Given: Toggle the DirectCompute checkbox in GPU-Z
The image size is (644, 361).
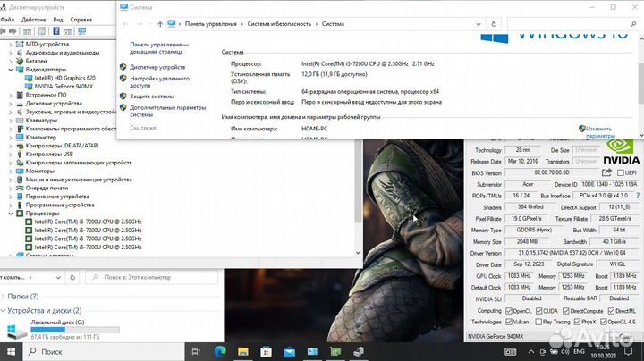Looking at the screenshot, I should click(x=565, y=311).
